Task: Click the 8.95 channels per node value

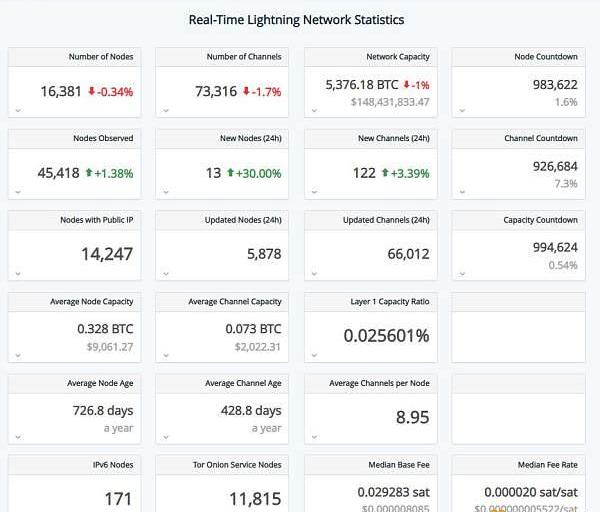Action: click(x=412, y=417)
